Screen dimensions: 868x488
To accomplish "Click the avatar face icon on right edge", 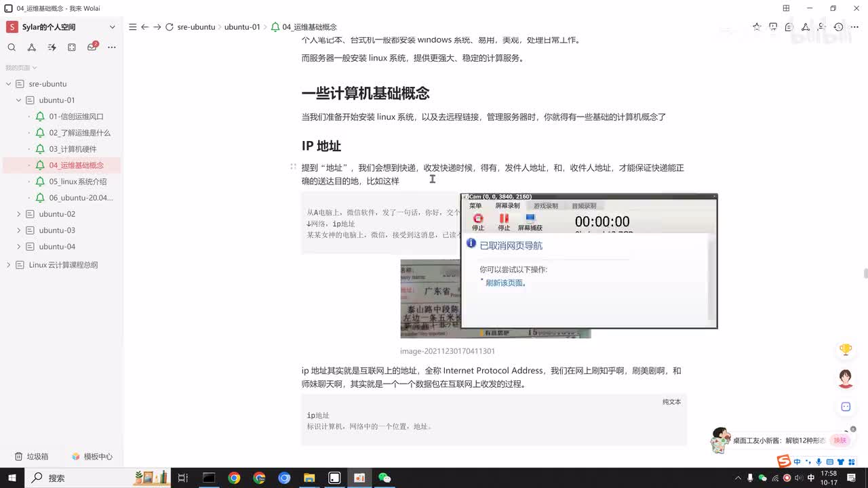I will (846, 378).
